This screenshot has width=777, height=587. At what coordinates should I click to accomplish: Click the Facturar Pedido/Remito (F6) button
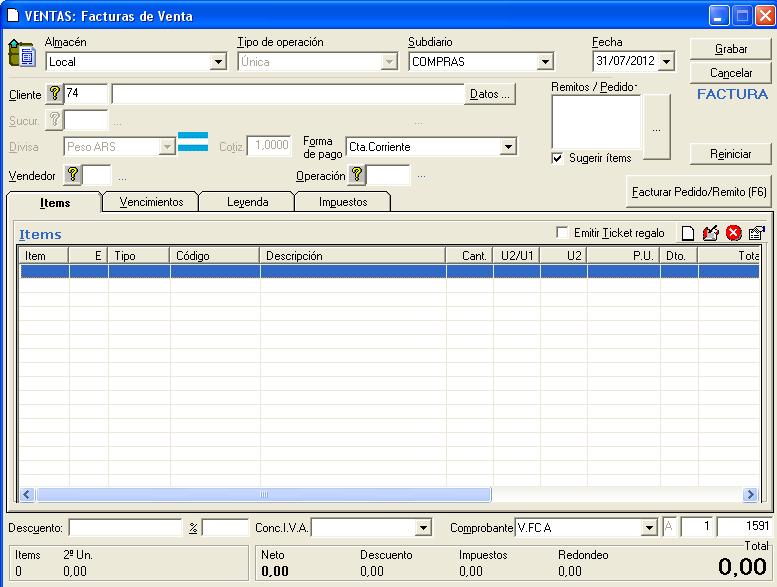(x=699, y=190)
